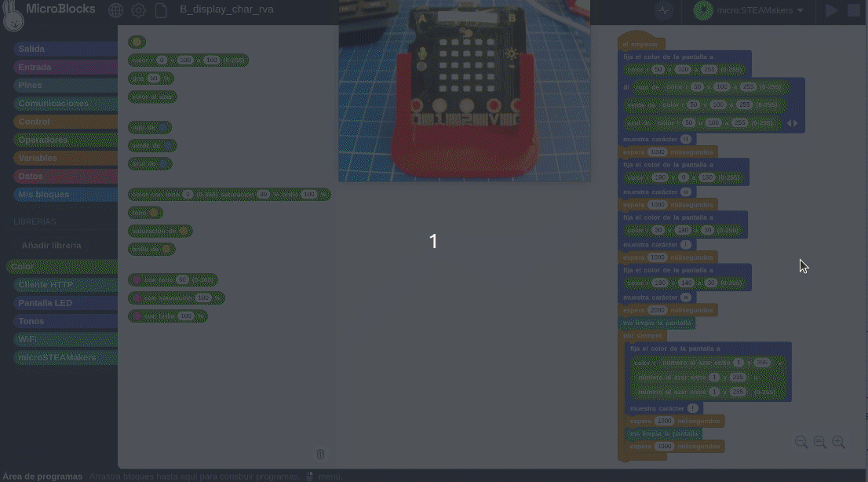The image size is (868, 482).
Task: Click the swatch in the 'rojo de' palette block
Action: (x=162, y=128)
